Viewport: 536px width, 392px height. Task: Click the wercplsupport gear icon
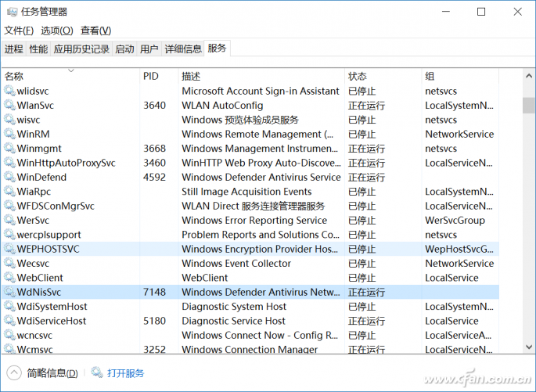pos(9,235)
